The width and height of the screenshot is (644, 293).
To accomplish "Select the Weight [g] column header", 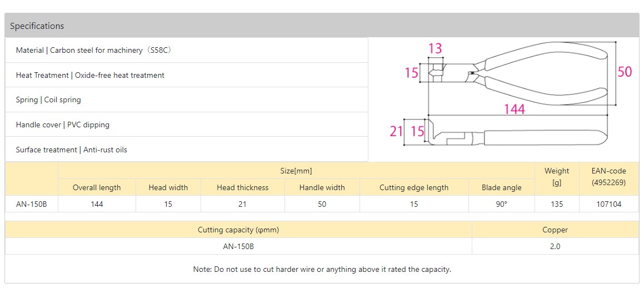I will pyautogui.click(x=557, y=177).
